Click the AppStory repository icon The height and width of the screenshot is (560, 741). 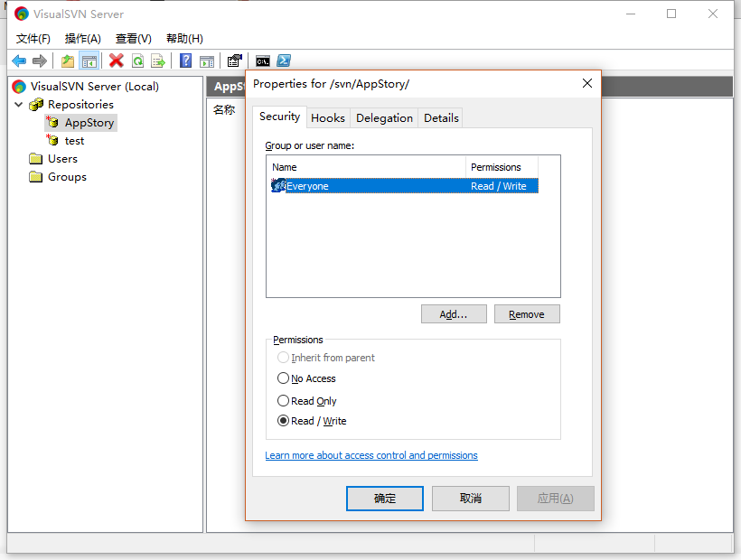tap(52, 122)
